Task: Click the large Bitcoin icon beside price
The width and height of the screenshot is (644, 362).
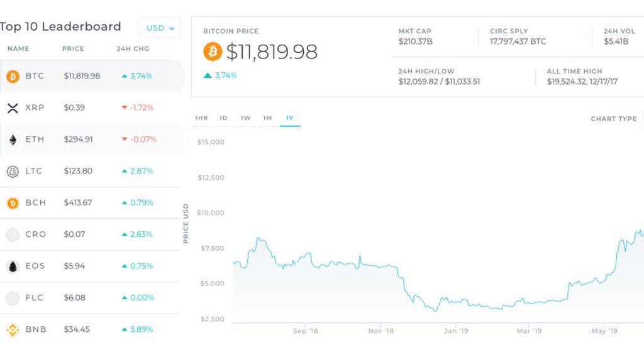Action: [x=213, y=52]
